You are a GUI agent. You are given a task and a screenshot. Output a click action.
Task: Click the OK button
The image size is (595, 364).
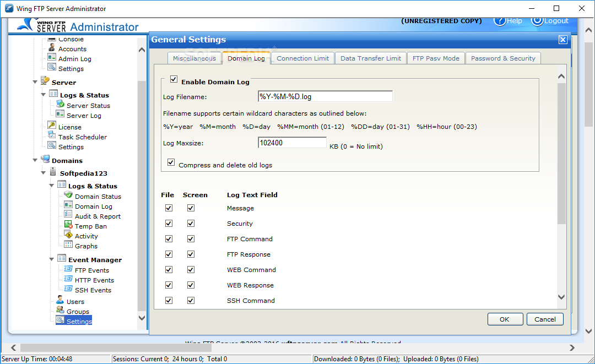pos(505,319)
